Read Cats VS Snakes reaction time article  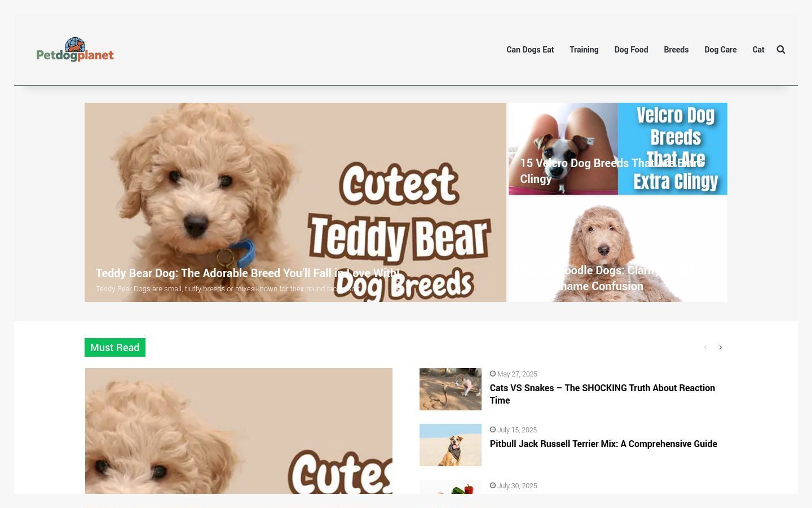[x=602, y=394]
